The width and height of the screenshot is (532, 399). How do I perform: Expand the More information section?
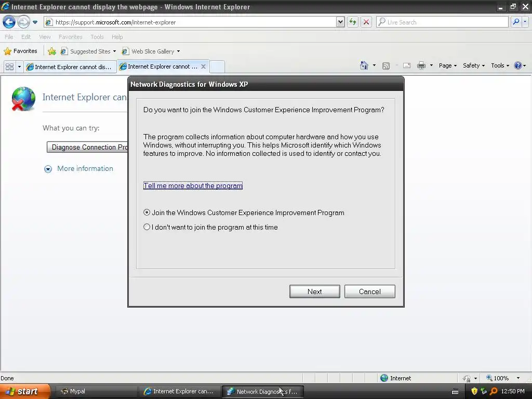[x=79, y=169]
